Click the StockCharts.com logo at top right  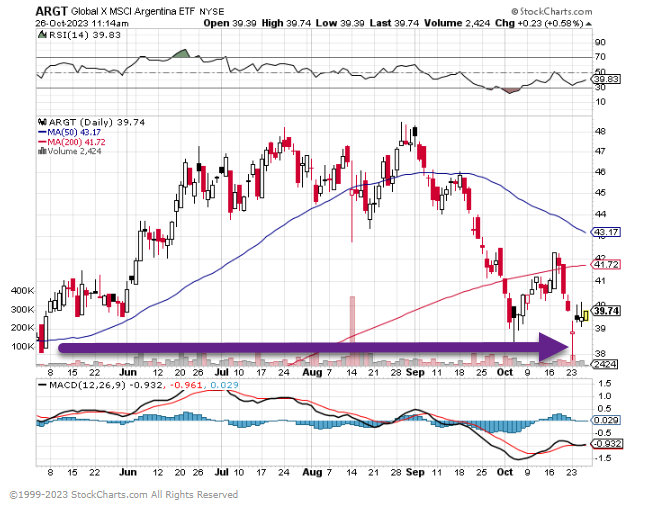pos(552,12)
